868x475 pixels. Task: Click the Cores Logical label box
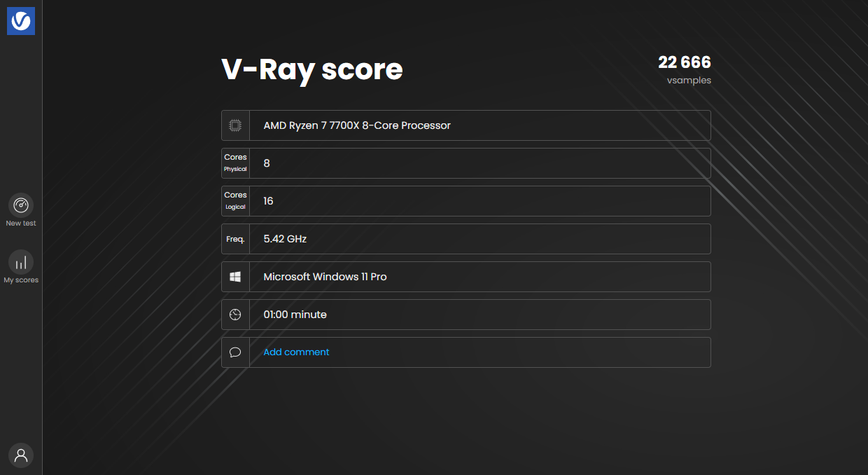235,201
